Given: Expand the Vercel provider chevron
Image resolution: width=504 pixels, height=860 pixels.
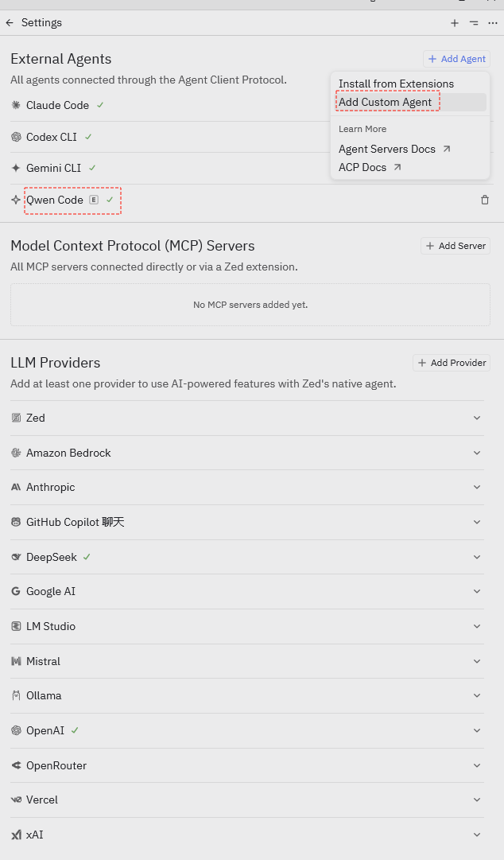Looking at the screenshot, I should tap(477, 800).
